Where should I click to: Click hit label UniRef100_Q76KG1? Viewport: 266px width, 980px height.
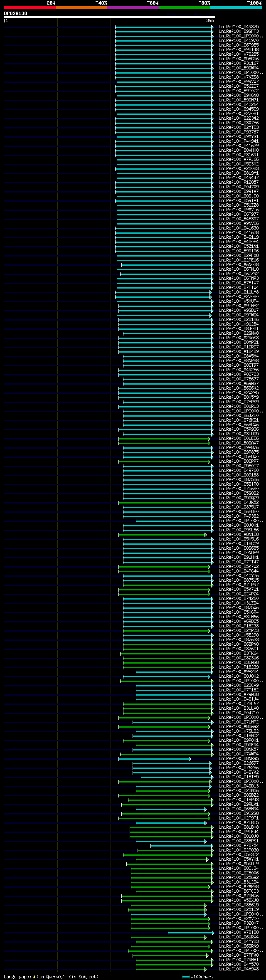(x=239, y=420)
